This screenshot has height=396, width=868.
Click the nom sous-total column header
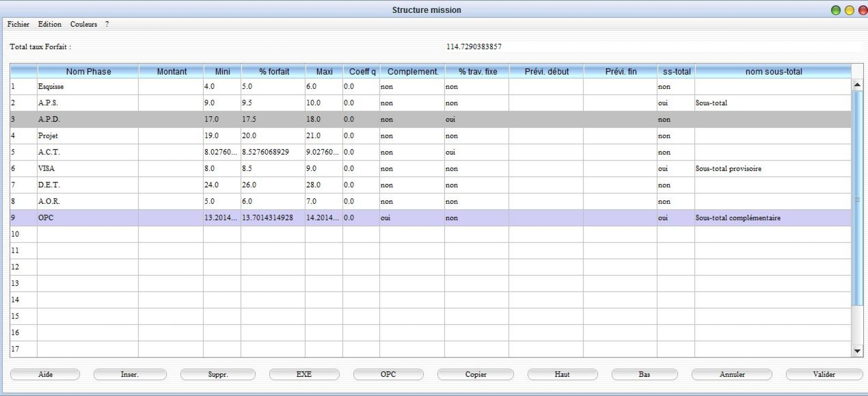(x=773, y=71)
